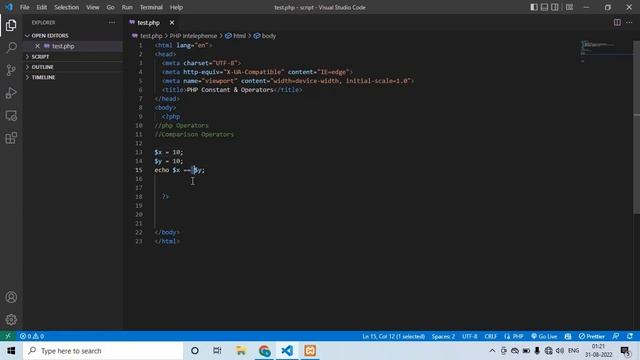Close test.php in Open Editors list
The height and width of the screenshot is (360, 640).
[x=37, y=46]
